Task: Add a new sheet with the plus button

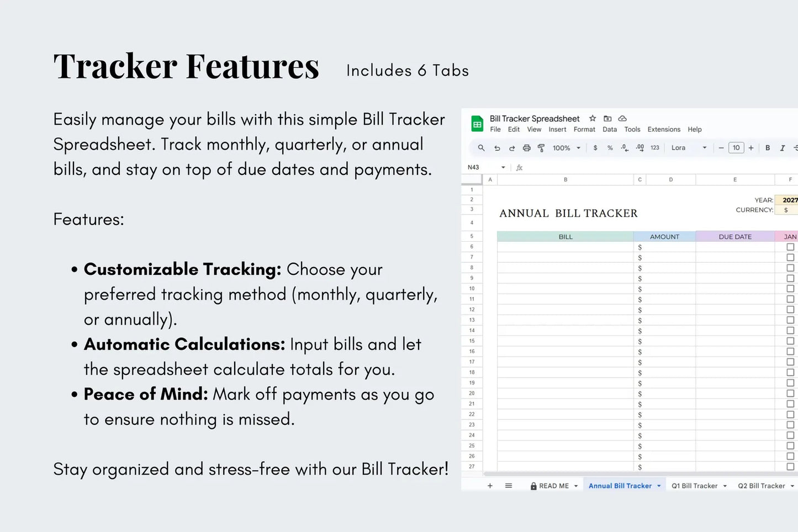Action: coord(490,485)
